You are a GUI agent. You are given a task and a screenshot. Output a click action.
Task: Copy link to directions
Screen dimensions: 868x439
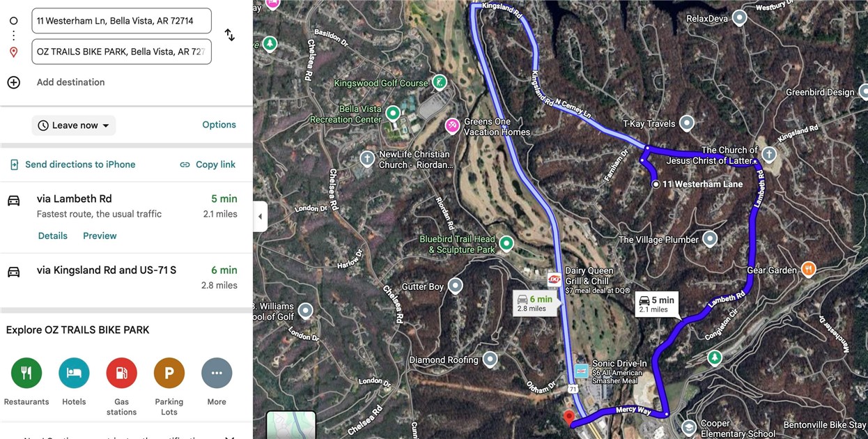click(208, 164)
